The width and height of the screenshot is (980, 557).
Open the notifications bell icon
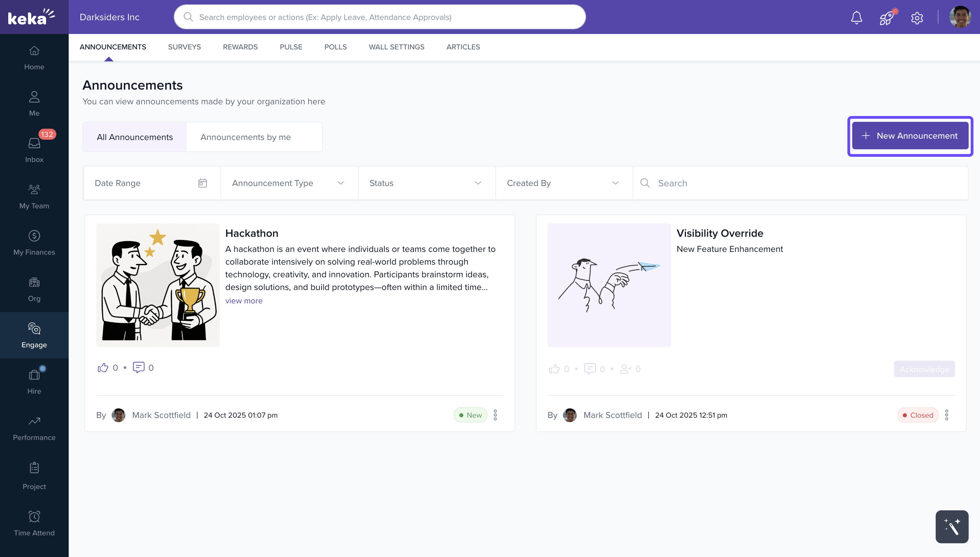click(x=856, y=18)
